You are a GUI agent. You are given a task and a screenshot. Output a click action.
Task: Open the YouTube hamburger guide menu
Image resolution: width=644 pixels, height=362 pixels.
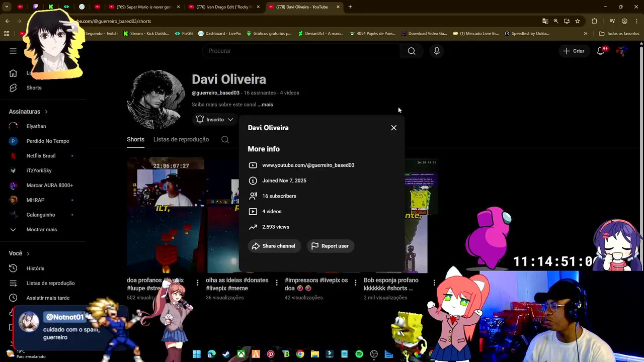(x=13, y=51)
